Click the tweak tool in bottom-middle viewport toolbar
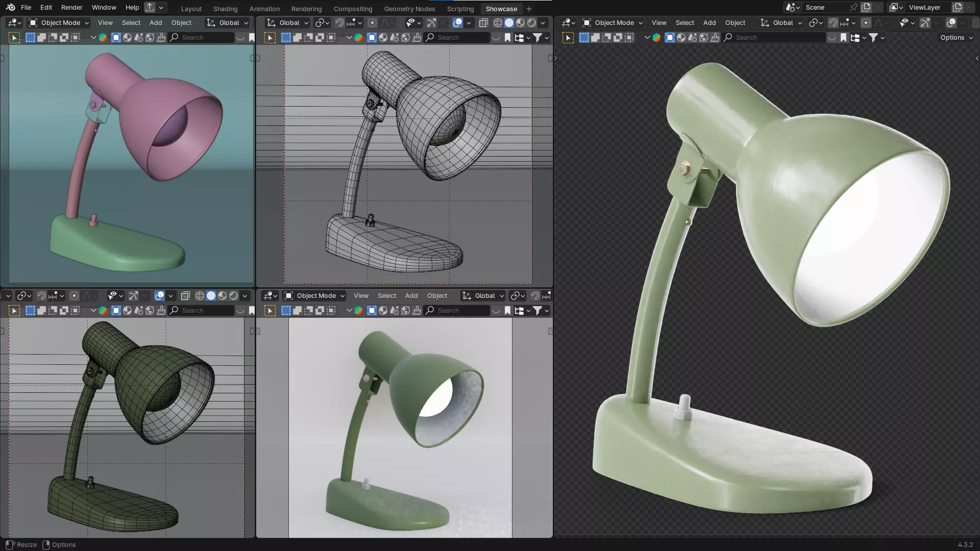This screenshot has width=980, height=551. pyautogui.click(x=270, y=310)
